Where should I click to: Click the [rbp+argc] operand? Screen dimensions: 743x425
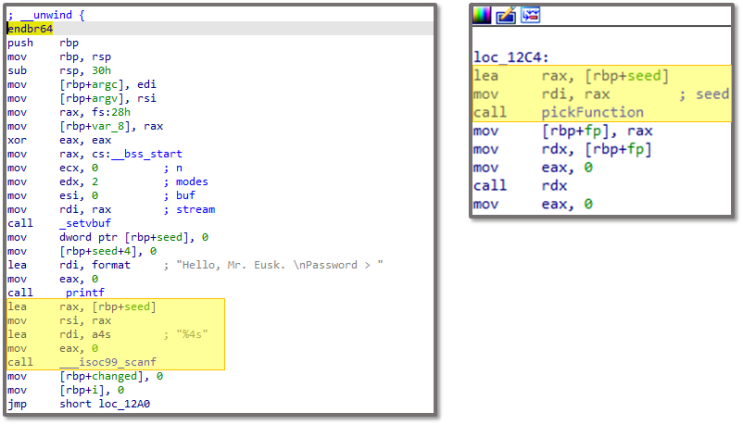coord(94,84)
